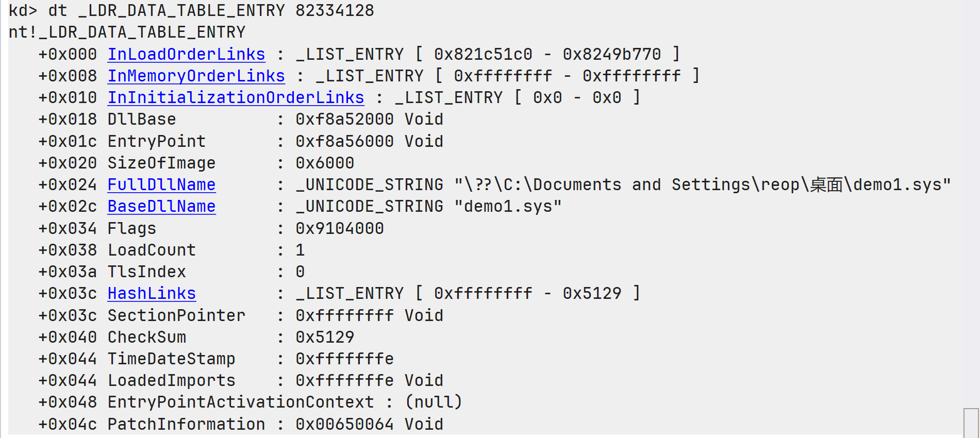Open the HashLinks field link

(152, 293)
